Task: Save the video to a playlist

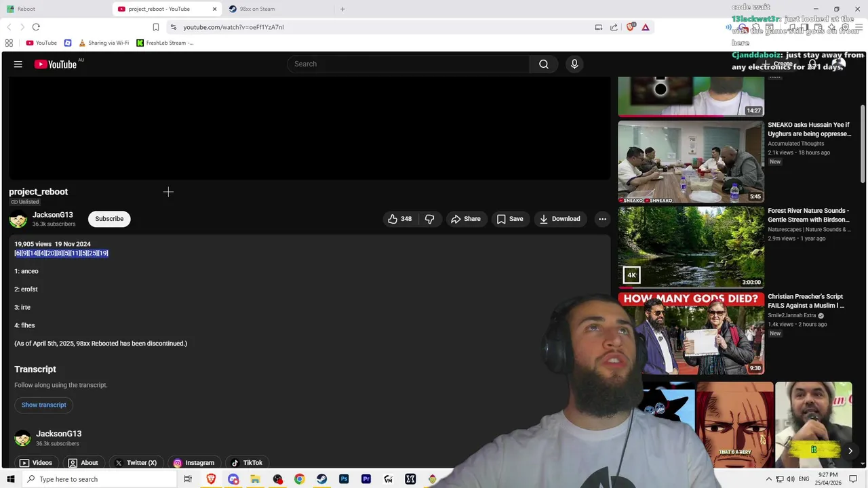Action: tap(510, 219)
